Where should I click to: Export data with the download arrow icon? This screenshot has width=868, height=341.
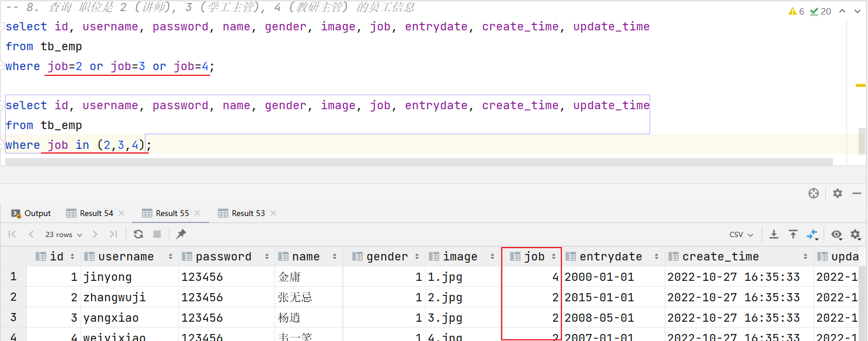(774, 234)
